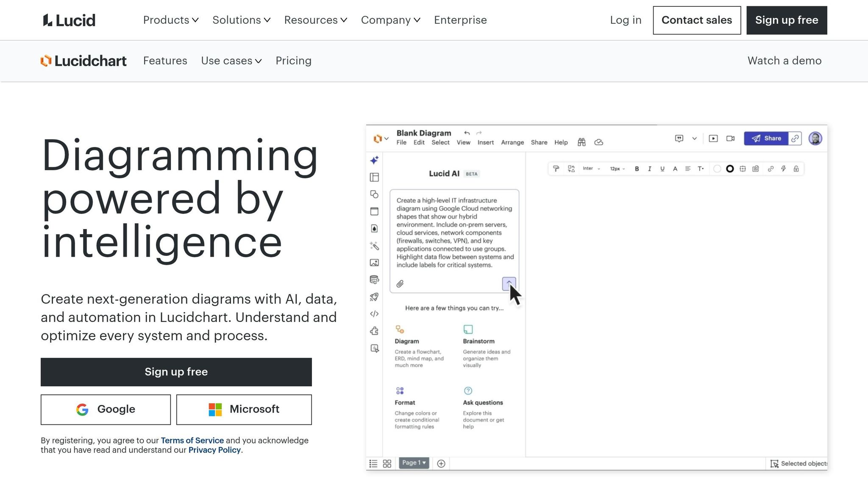Screen dimensions: 868x488
Task: Open the Inter font dropdown
Action: pyautogui.click(x=591, y=169)
